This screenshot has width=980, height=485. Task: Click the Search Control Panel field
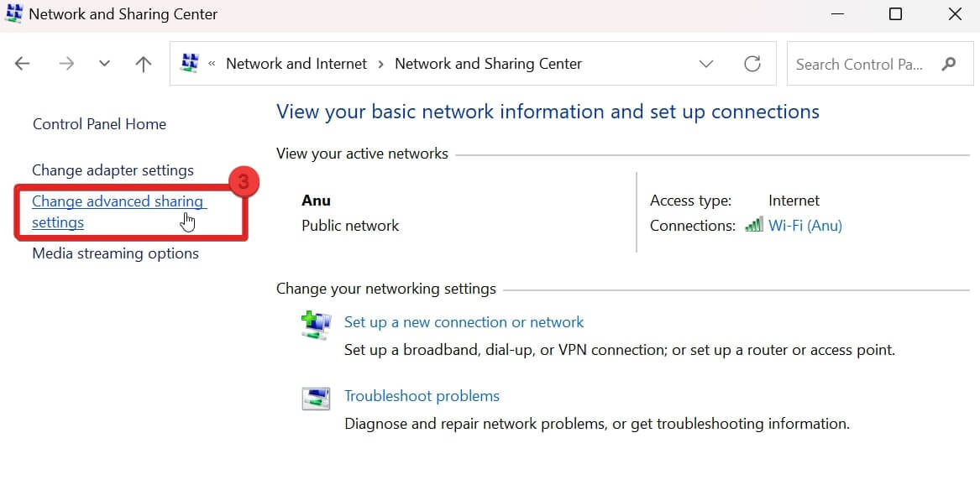click(x=859, y=64)
